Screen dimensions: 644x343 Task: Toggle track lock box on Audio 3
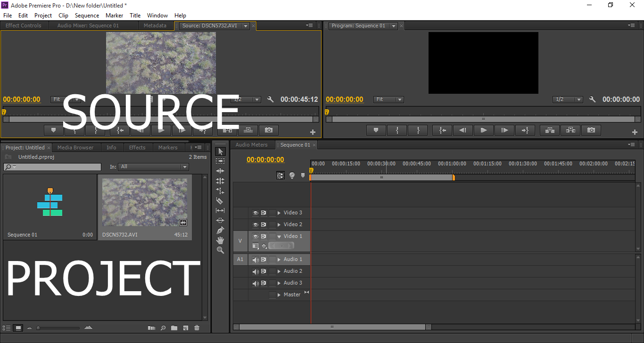[272, 283]
